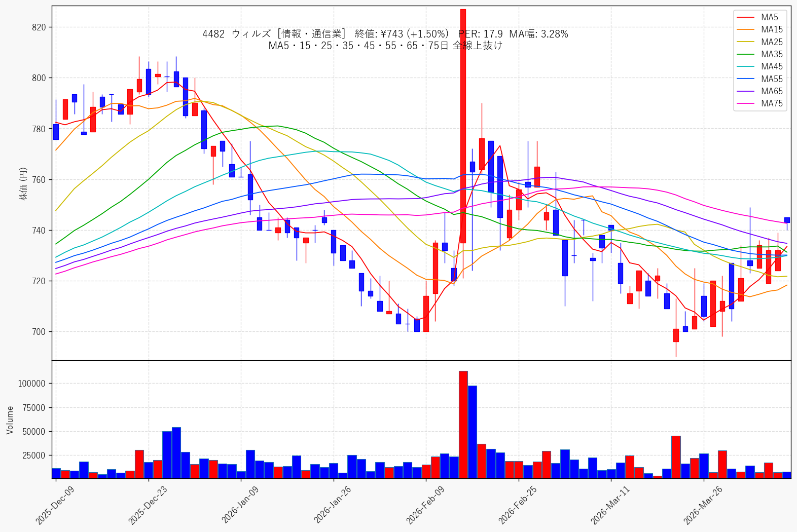The image size is (797, 532).
Task: Click the MA5 legend label
Action: [769, 17]
